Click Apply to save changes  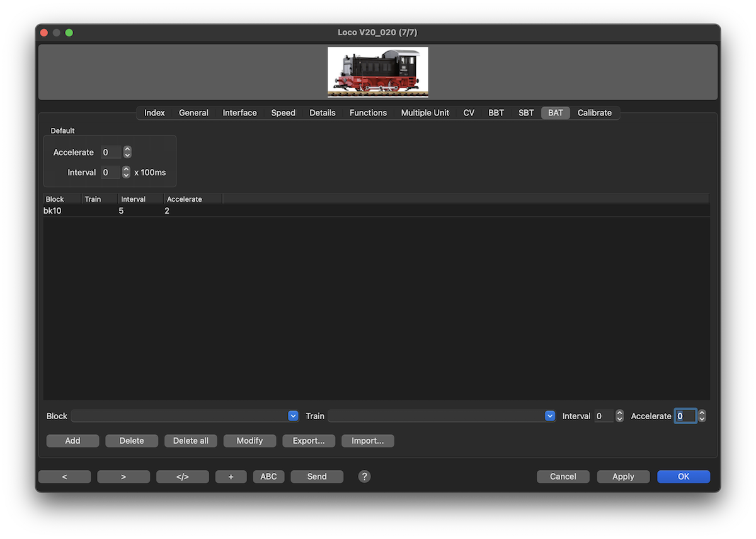(623, 477)
